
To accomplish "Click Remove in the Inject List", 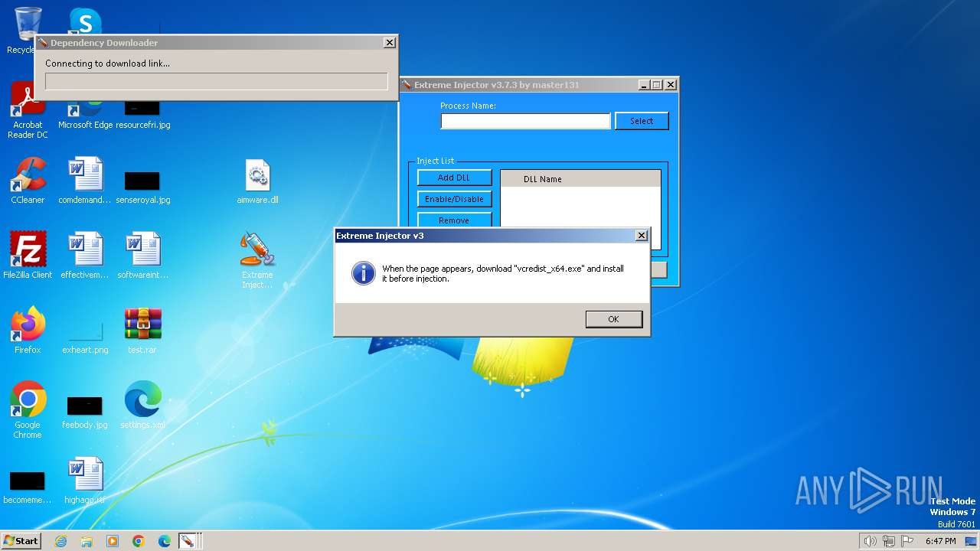I will tap(454, 220).
